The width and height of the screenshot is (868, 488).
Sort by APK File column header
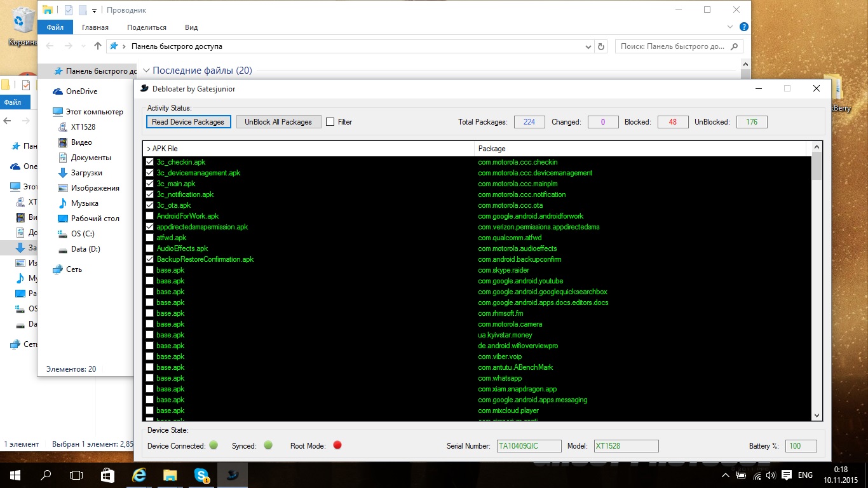[308, 149]
